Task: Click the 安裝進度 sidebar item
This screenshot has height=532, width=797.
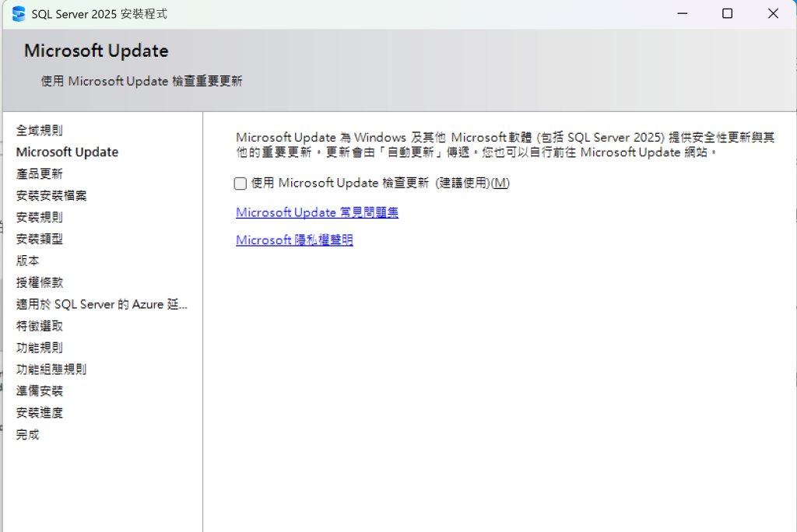Action: 40,412
